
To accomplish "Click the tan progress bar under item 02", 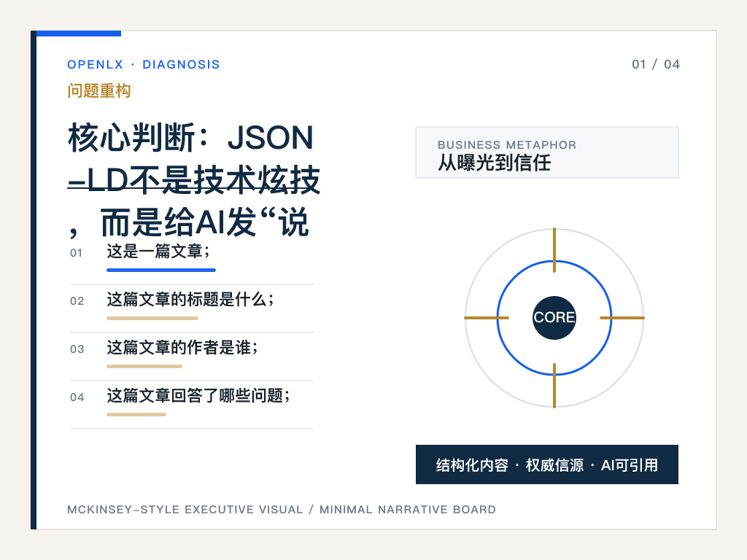I will point(152,318).
